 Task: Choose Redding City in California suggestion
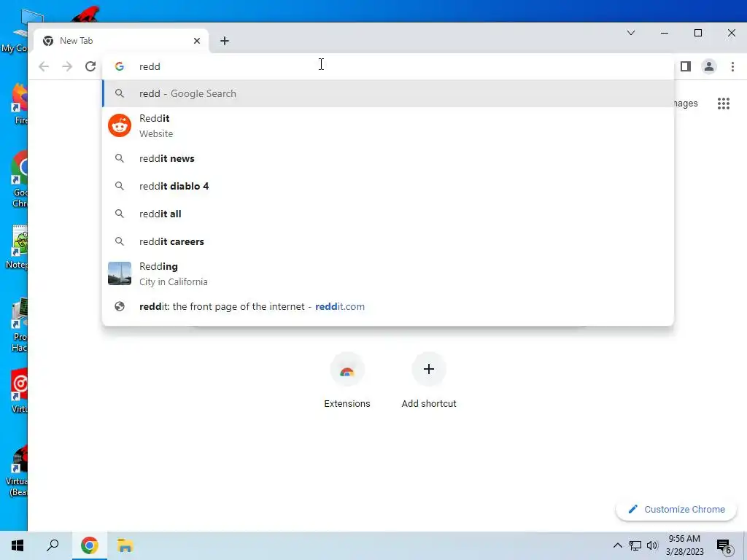click(x=388, y=274)
